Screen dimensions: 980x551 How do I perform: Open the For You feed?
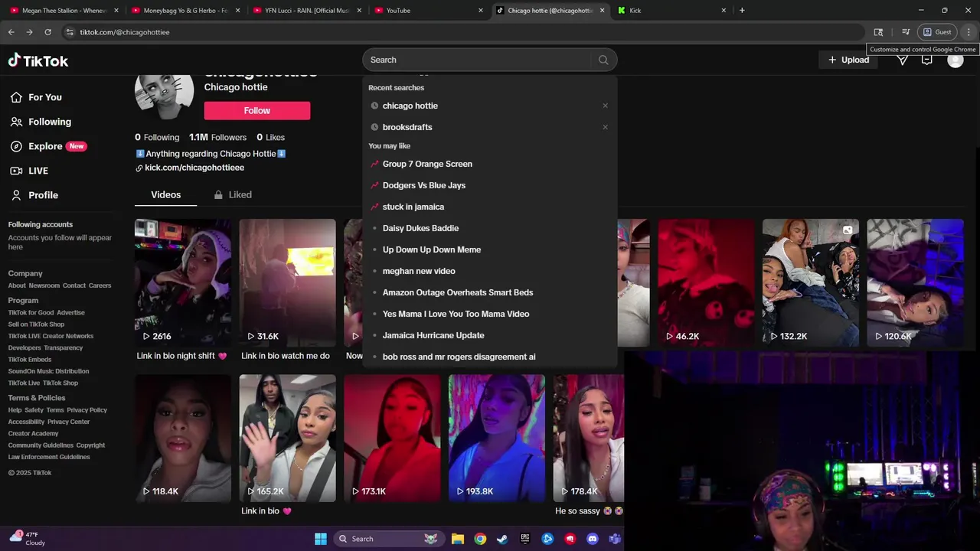pos(36,97)
